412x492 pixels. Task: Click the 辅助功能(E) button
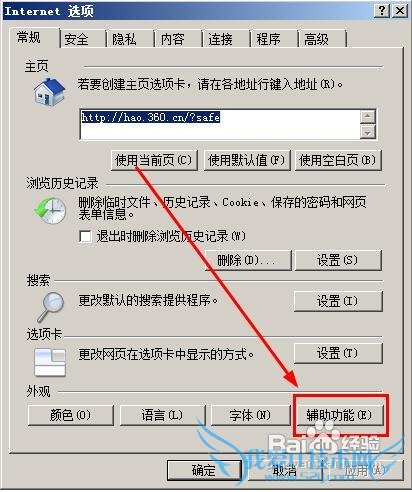[339, 415]
